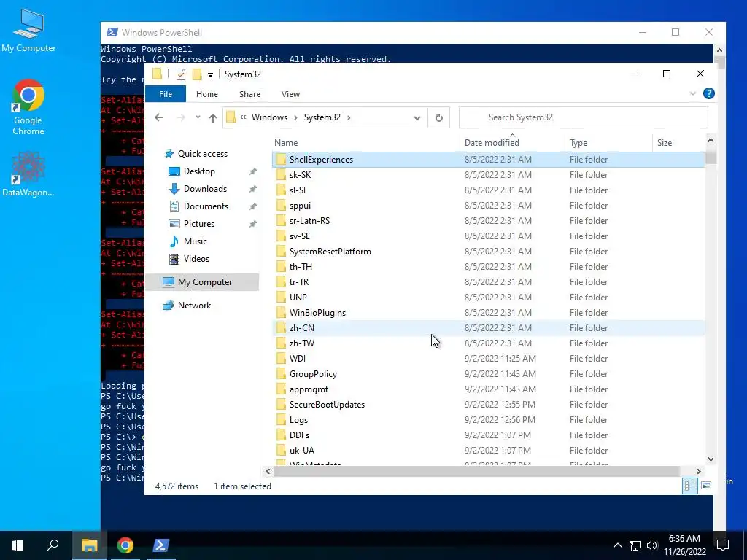747x560 pixels.
Task: Click the Properties quick access toolbar icon
Action: tap(181, 74)
